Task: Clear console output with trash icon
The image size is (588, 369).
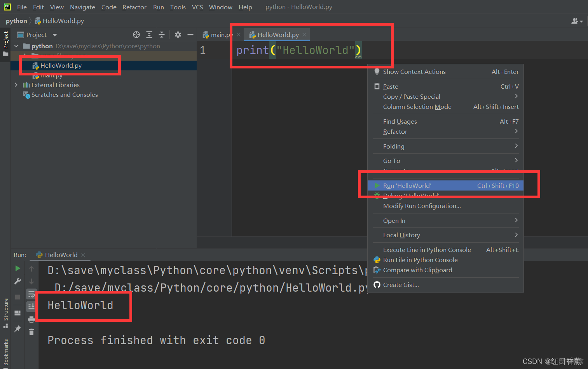Action: coord(31,332)
